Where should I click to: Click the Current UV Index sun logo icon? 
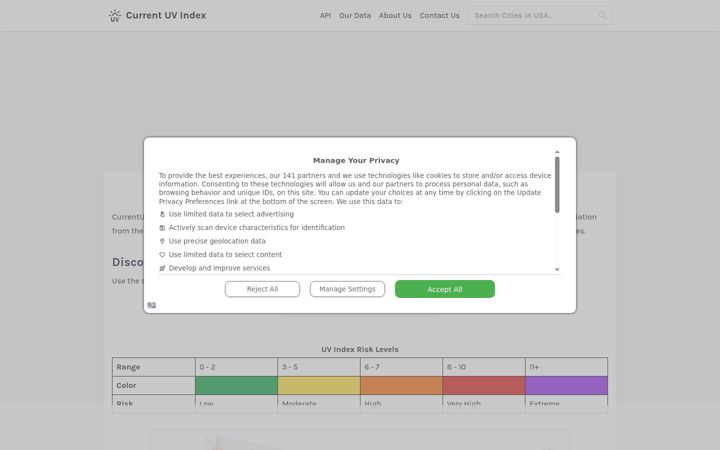tap(115, 16)
